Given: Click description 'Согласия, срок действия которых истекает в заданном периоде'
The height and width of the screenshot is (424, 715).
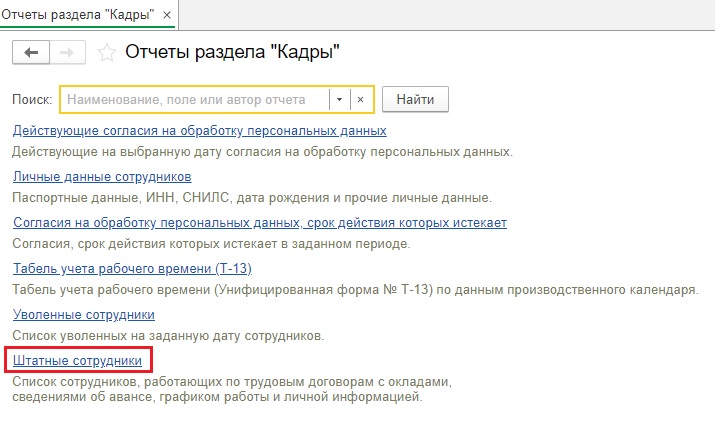Looking at the screenshot, I should (211, 244).
